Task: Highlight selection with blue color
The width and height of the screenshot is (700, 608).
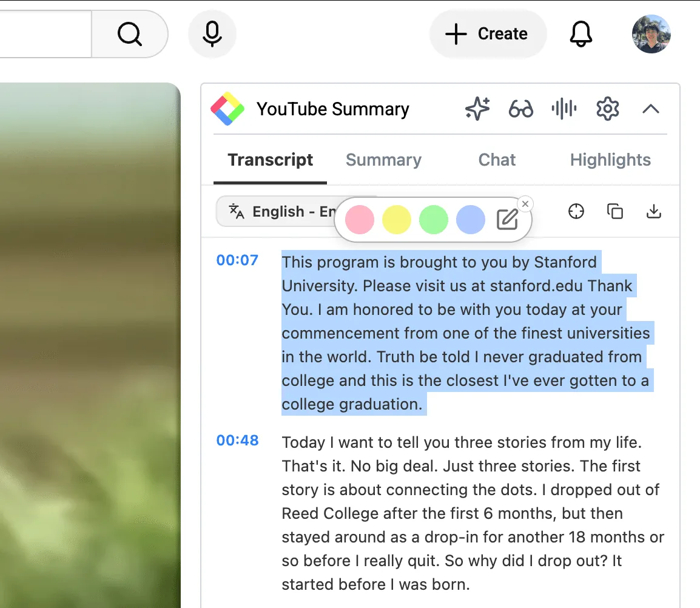Action: pos(471,220)
